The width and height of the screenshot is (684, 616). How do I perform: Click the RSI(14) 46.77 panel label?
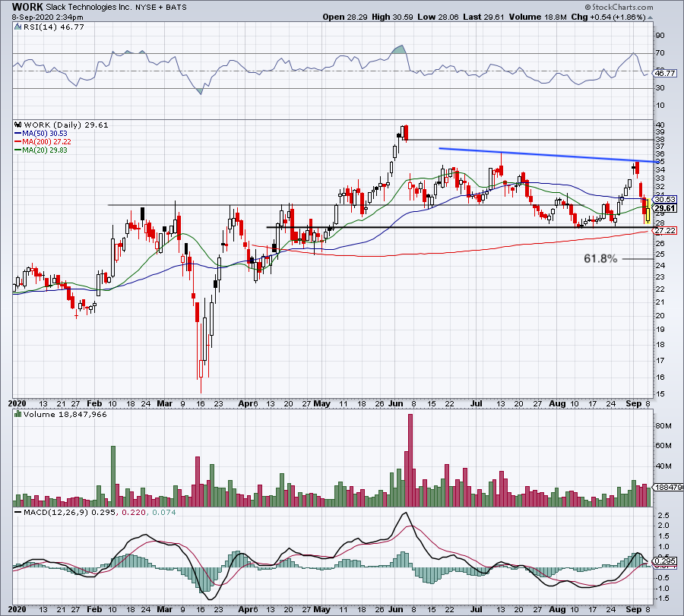click(x=54, y=27)
